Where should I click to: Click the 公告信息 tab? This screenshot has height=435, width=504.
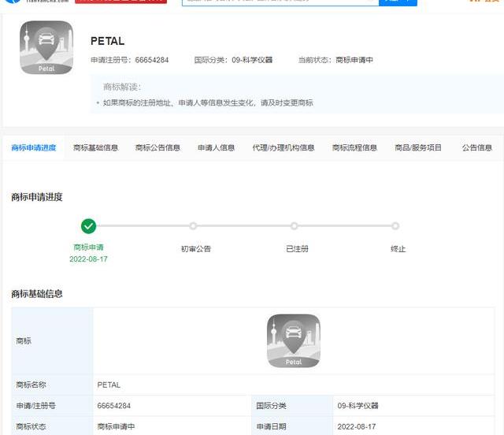point(477,147)
